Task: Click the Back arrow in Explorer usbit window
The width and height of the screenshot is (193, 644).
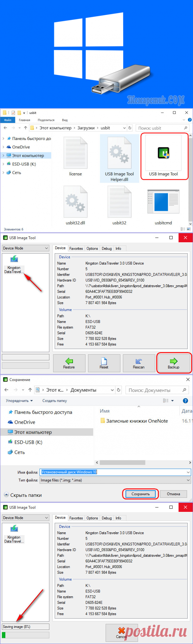Action: [5, 128]
